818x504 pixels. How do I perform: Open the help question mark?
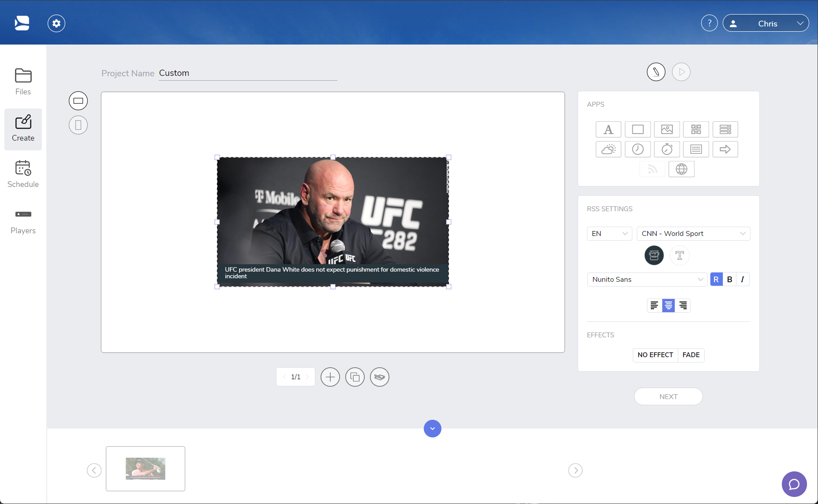point(709,23)
